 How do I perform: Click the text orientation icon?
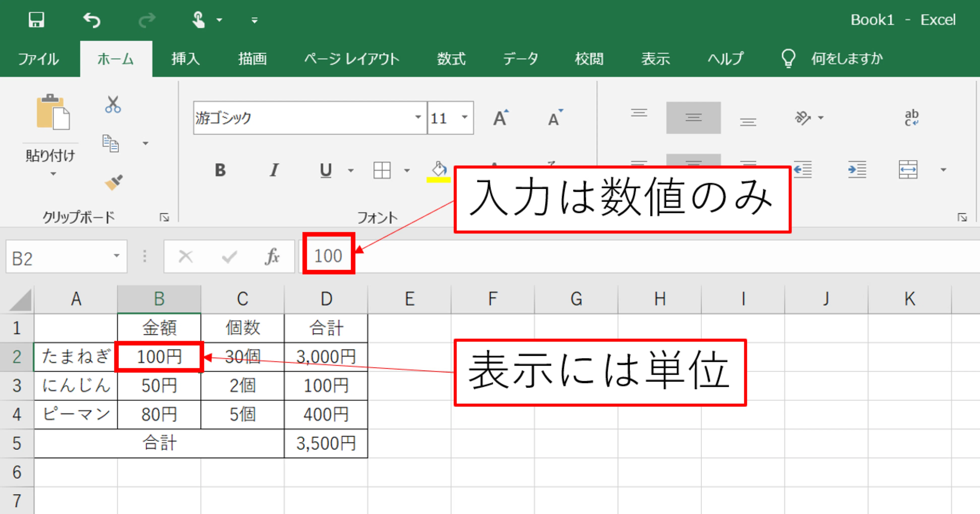[803, 117]
